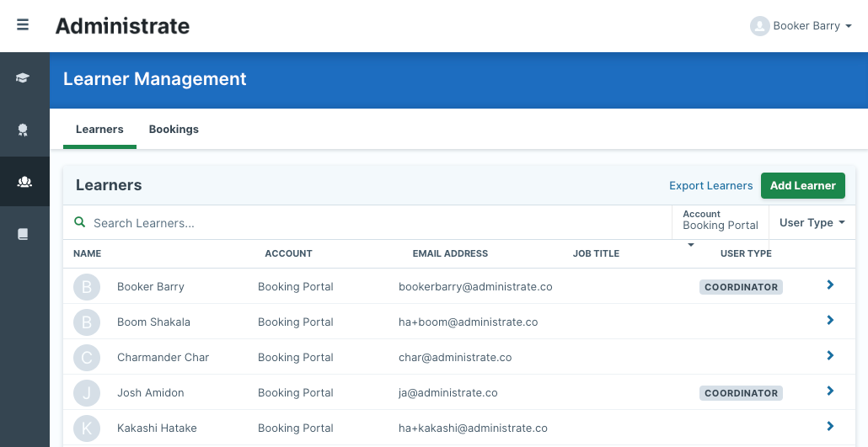Viewport: 868px width, 447px height.
Task: Open the User Type filter dropdown
Action: coord(812,222)
